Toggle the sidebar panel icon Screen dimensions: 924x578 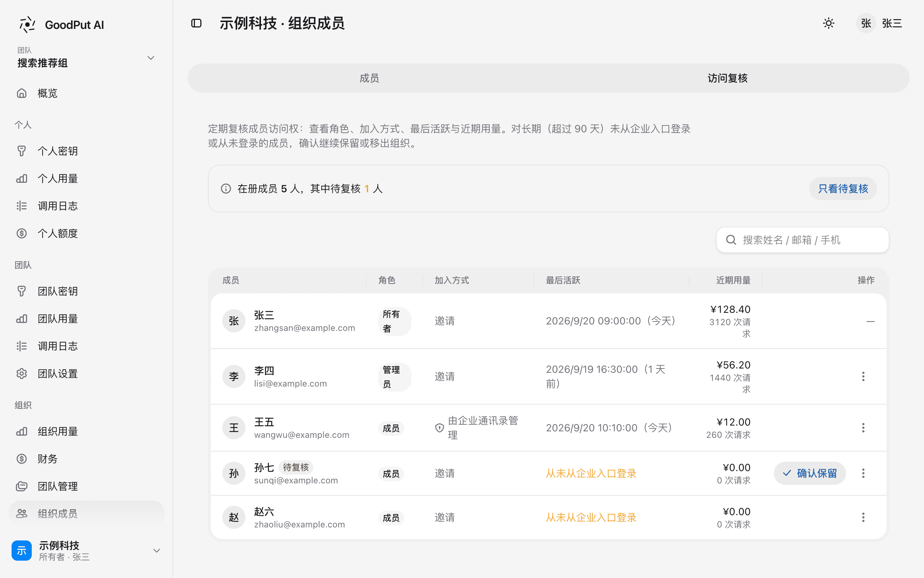coord(196,23)
